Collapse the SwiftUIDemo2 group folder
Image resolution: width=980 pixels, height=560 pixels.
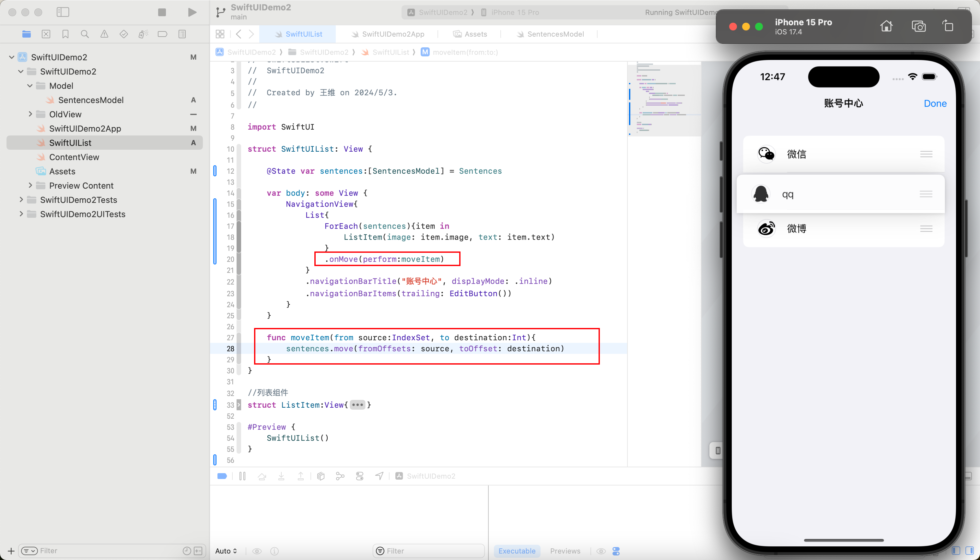[x=21, y=72]
